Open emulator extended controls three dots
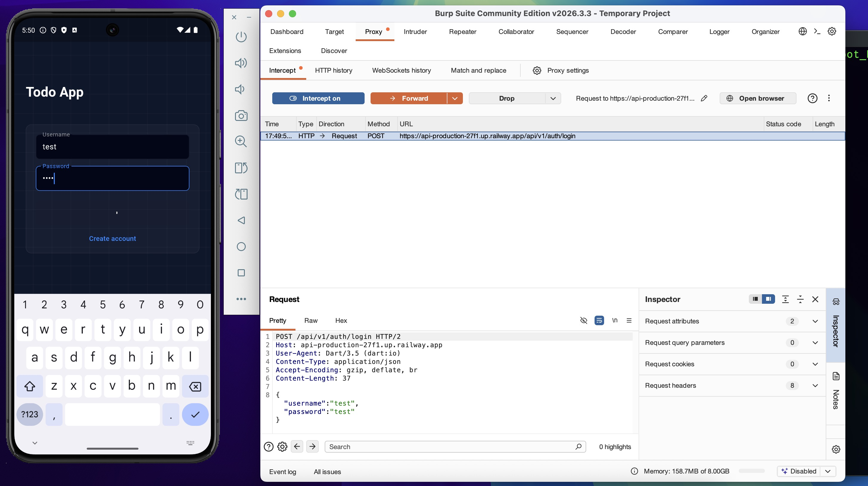 click(x=241, y=299)
